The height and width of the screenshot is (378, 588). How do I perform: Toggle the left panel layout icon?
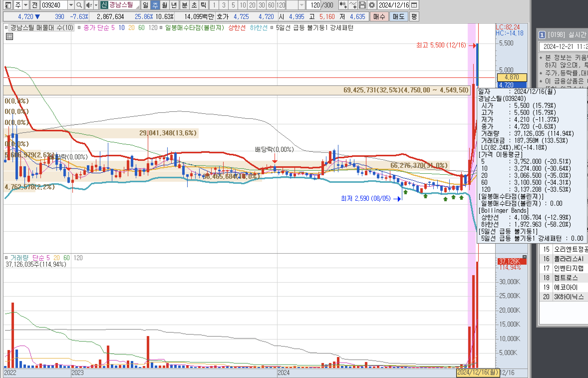[8, 5]
